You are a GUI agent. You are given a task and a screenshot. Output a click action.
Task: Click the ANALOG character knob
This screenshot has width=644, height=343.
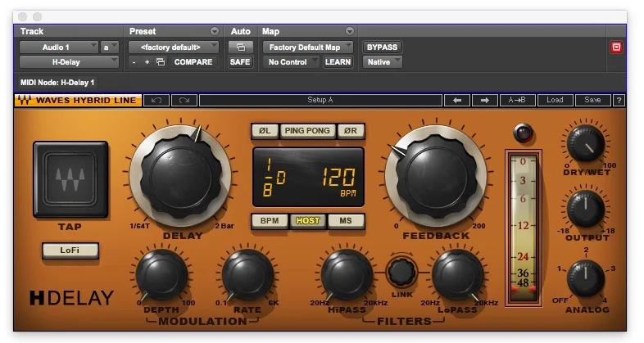tap(586, 278)
